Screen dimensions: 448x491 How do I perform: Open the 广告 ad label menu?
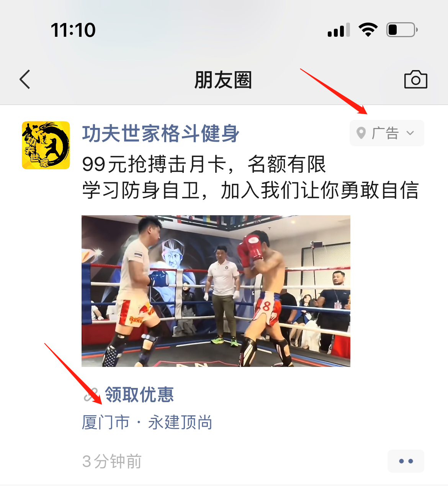(387, 133)
